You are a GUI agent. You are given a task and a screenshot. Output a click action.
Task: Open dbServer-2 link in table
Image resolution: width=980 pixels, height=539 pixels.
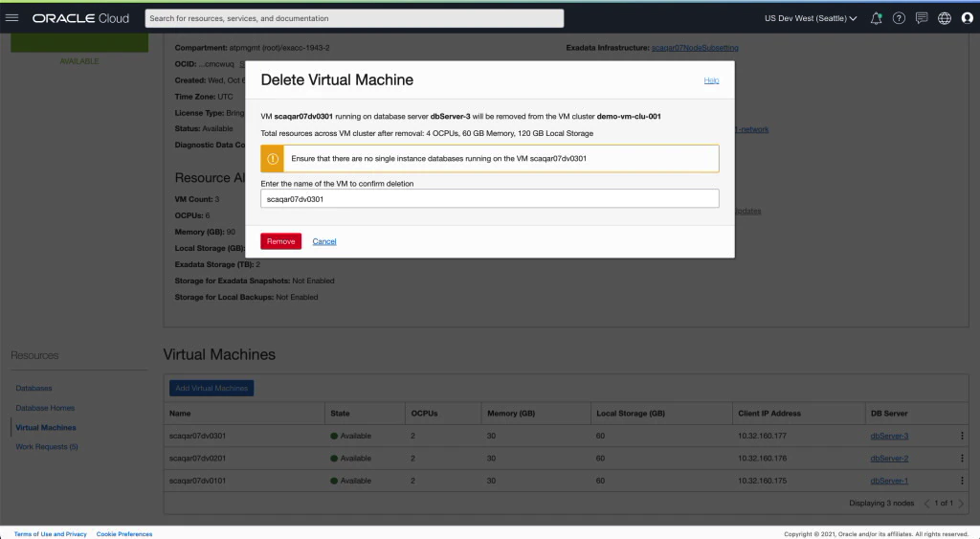pyautogui.click(x=889, y=459)
